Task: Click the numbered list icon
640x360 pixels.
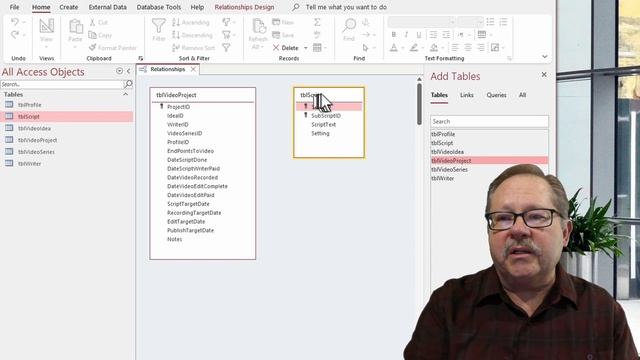Action: click(x=503, y=22)
